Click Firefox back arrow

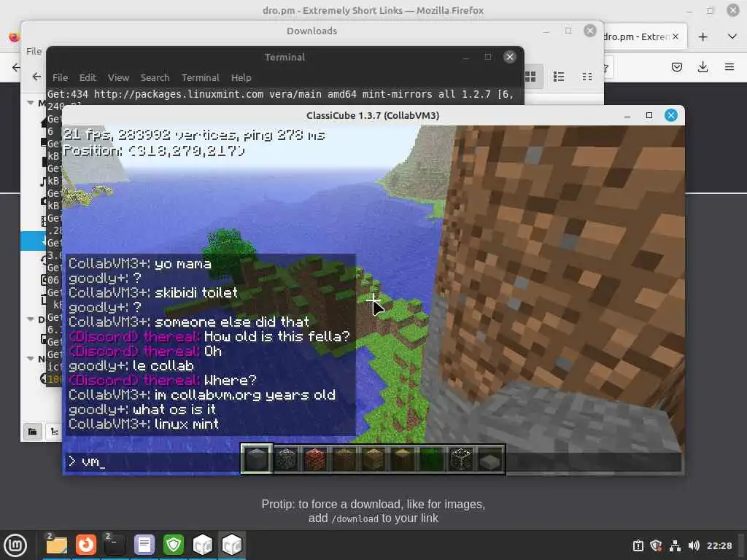(x=16, y=67)
